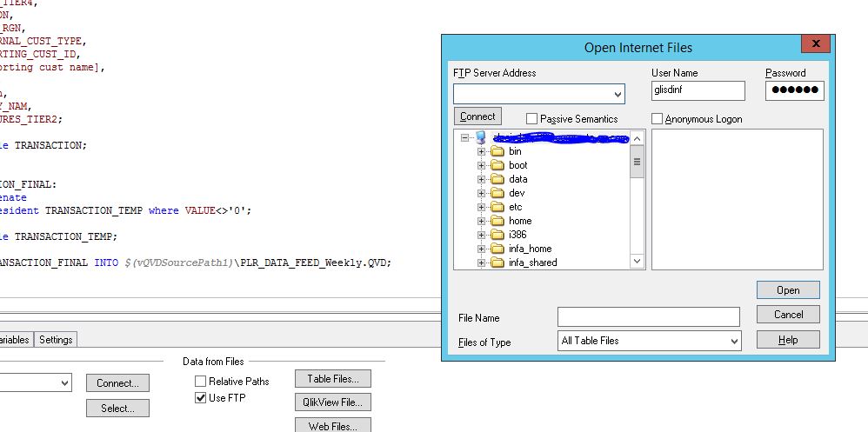Open the database dropdown beside Connect button
The height and width of the screenshot is (432, 868).
64,382
